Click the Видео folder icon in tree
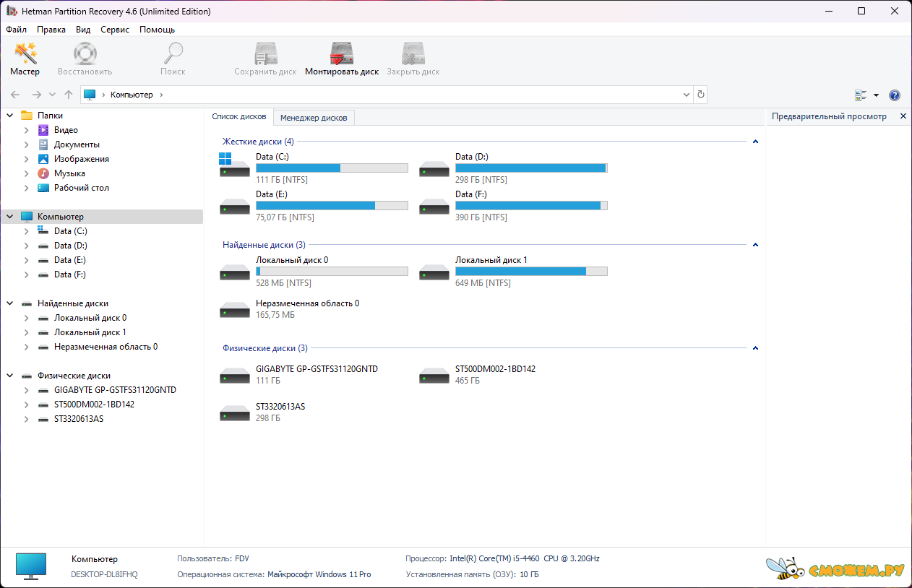 coord(43,130)
